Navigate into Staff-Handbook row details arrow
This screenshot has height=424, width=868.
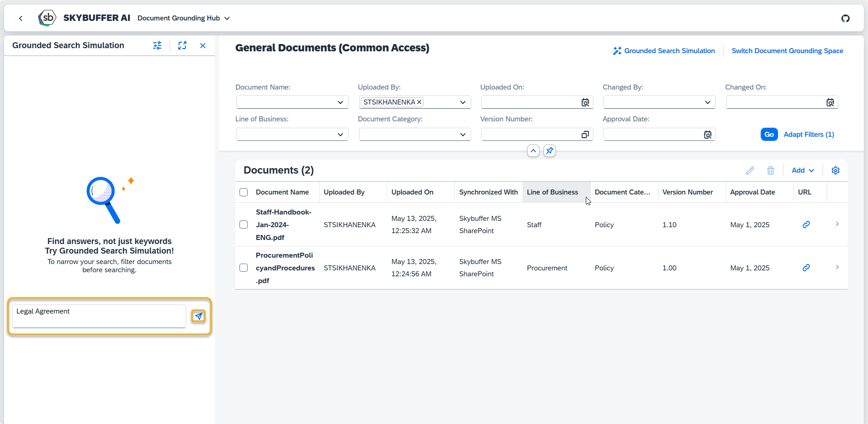[837, 224]
